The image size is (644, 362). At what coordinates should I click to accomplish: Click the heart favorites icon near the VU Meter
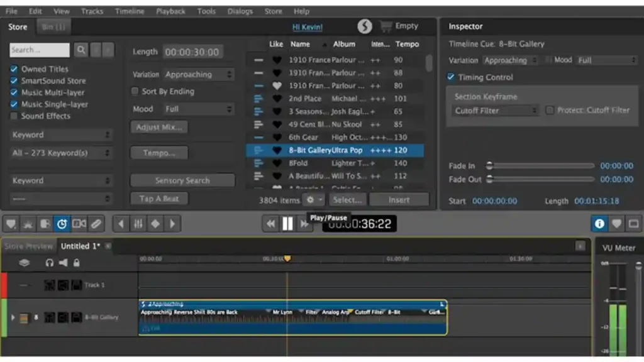point(617,224)
